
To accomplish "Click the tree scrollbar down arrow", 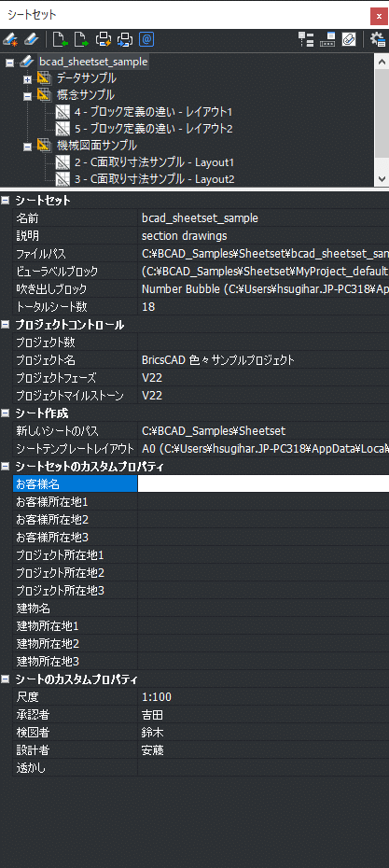I will pyautogui.click(x=382, y=179).
